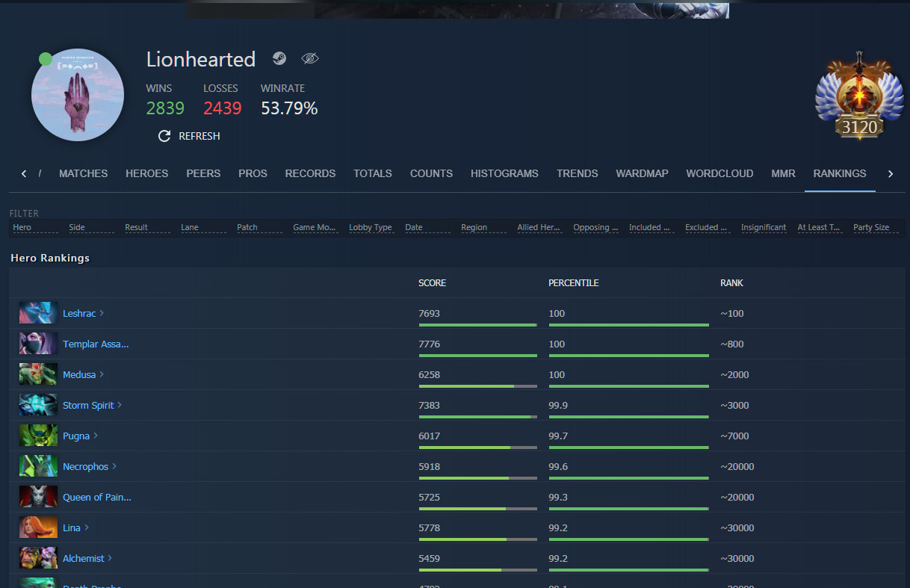910x588 pixels.
Task: Open the Queen of Pain... hero link
Action: tap(97, 498)
